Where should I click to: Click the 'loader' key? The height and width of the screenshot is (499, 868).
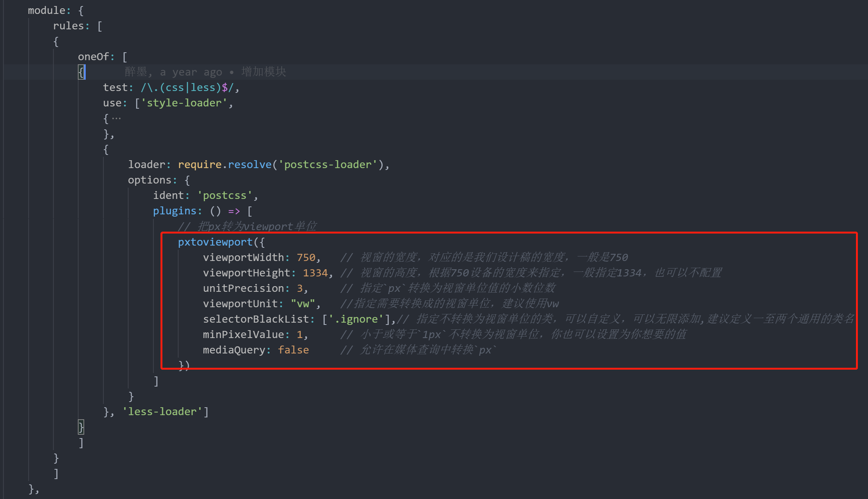tap(147, 165)
